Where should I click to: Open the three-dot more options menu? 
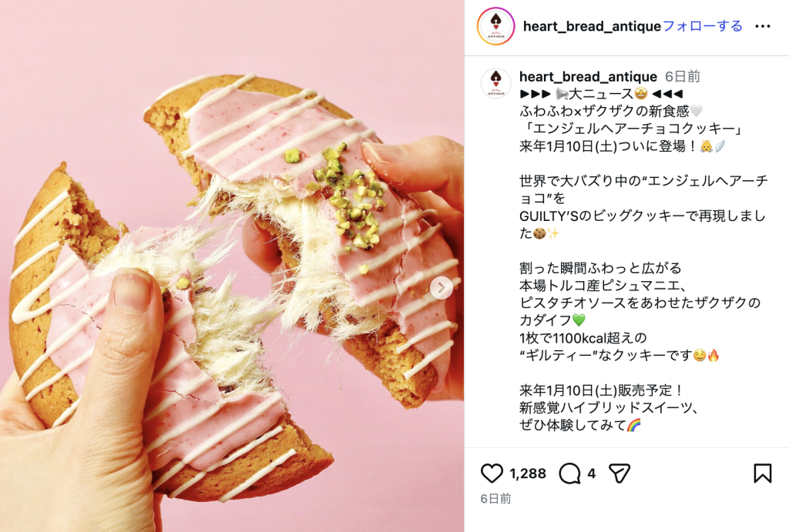pos(763,26)
